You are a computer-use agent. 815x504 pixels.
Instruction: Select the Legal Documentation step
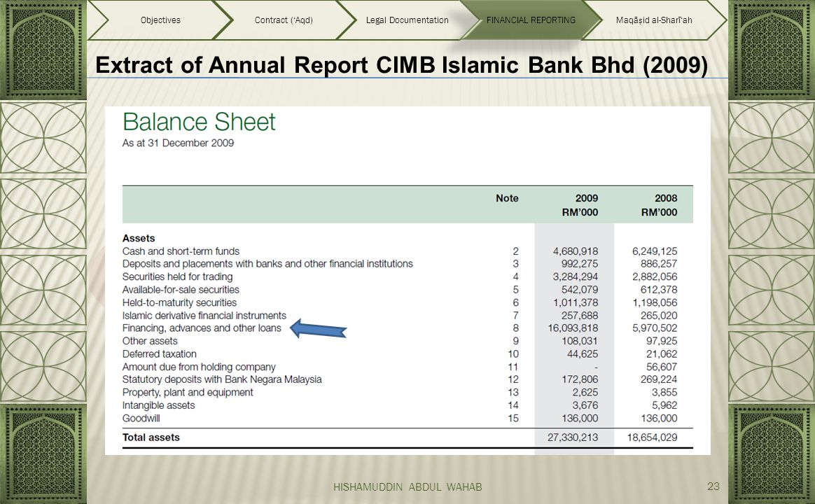tap(407, 20)
